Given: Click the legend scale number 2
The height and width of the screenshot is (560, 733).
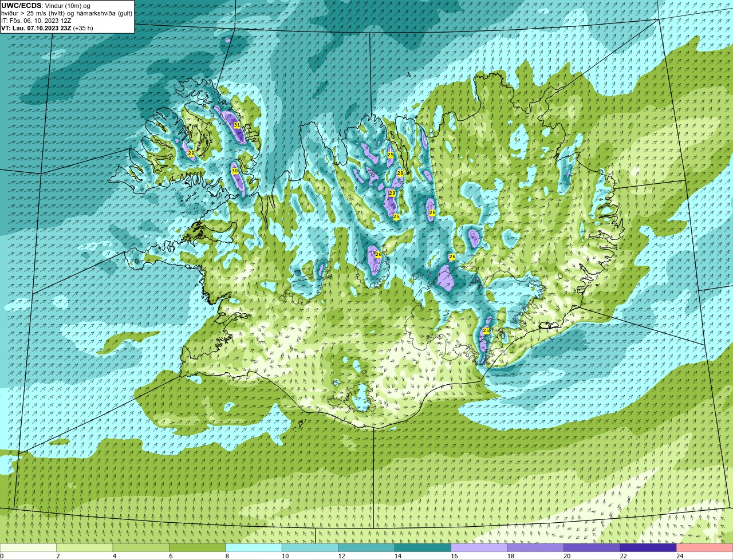Looking at the screenshot, I should (58, 556).
